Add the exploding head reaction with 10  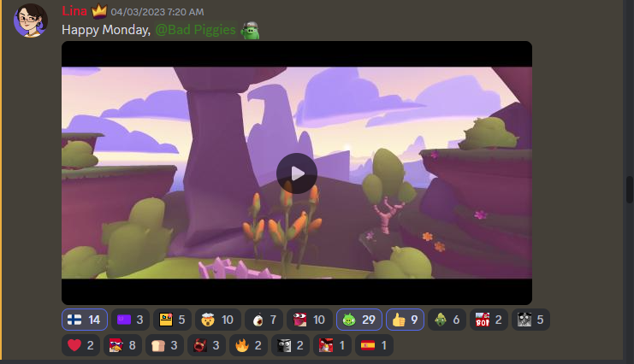pyautogui.click(x=218, y=320)
